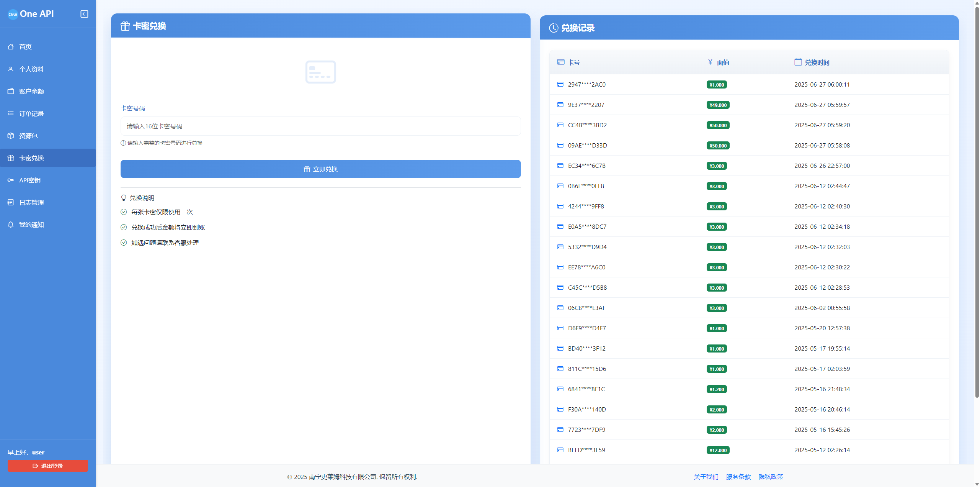980x487 pixels.
Task: Select the API密钥 key icon
Action: pyautogui.click(x=10, y=180)
